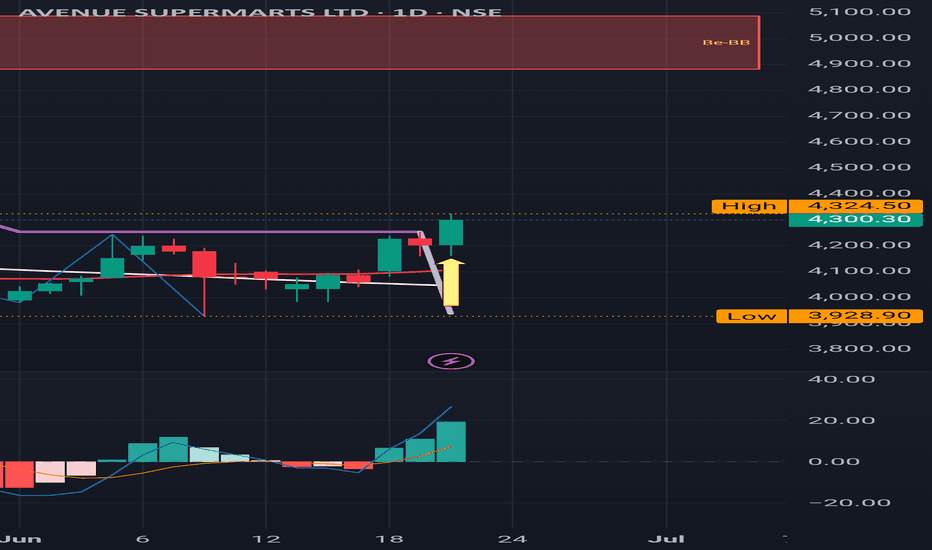The width and height of the screenshot is (932, 550).
Task: Select the grey diagonal line beside yellow arrow
Action: [x=436, y=273]
